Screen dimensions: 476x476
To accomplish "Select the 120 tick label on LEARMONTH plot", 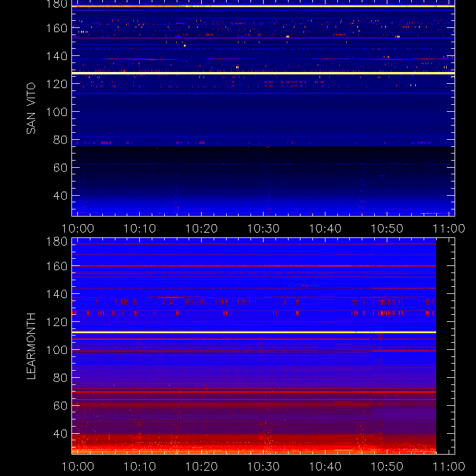I will coord(57,322).
